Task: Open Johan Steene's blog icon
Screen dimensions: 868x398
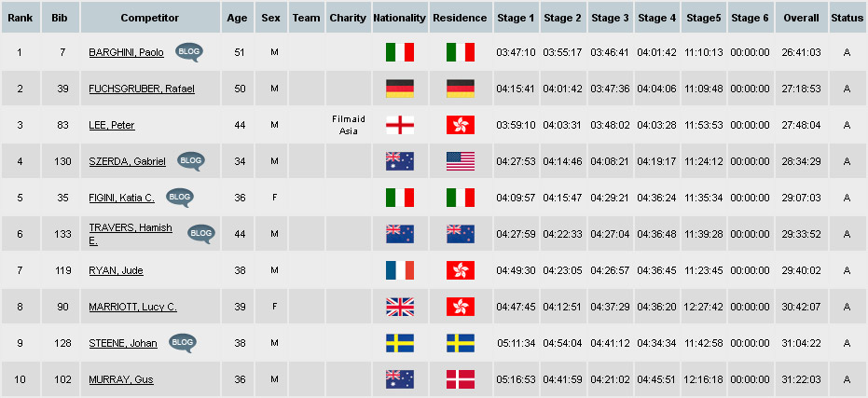Action: pos(183,343)
